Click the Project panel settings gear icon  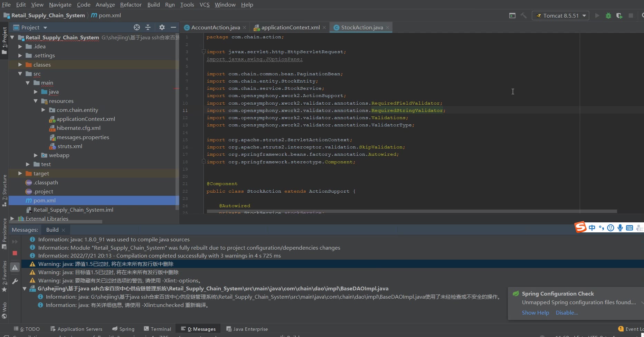coord(162,27)
